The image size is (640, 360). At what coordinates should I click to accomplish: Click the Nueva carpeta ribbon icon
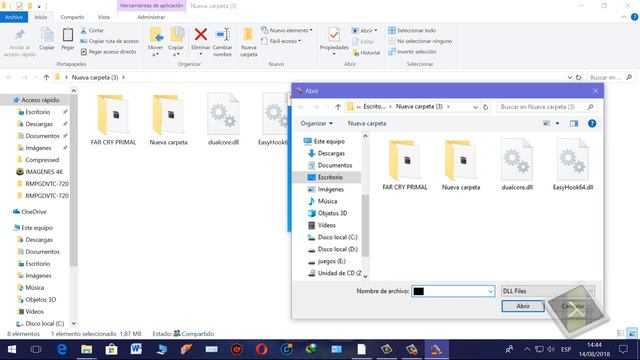(x=248, y=35)
